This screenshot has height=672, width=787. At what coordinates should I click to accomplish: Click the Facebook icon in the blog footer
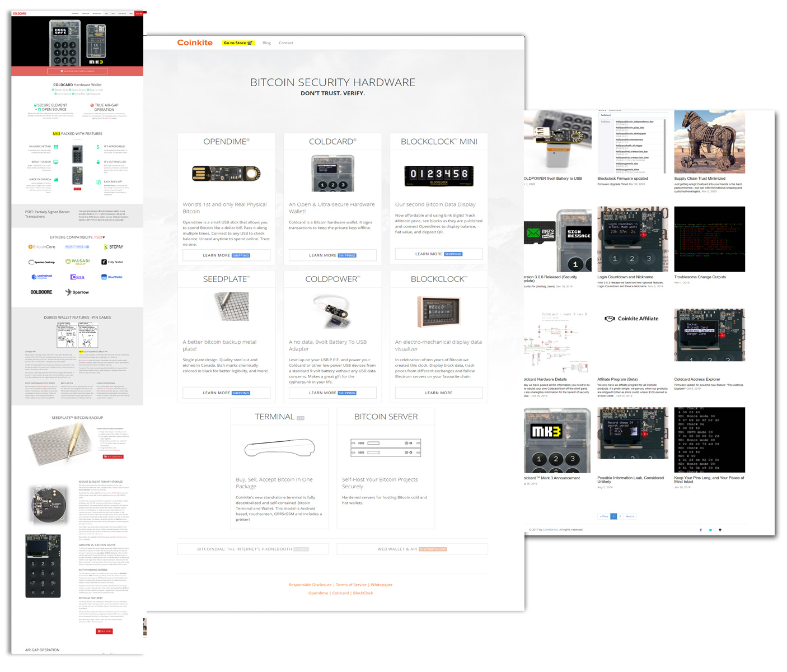[701, 530]
